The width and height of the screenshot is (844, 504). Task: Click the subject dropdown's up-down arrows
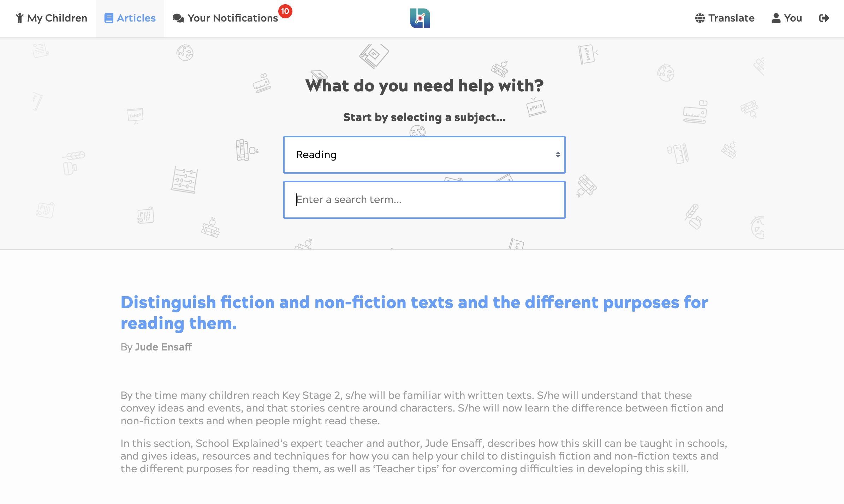tap(558, 155)
